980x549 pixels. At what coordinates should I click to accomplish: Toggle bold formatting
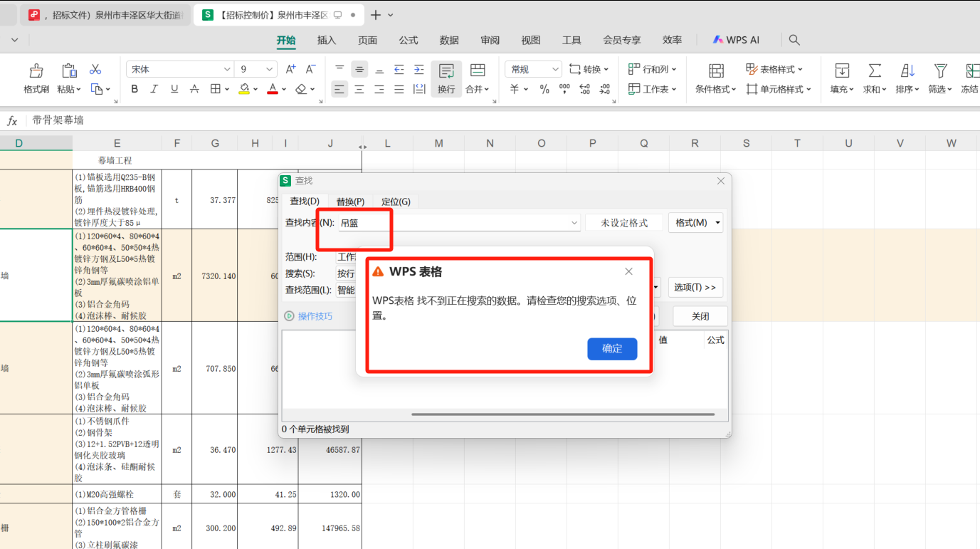pyautogui.click(x=135, y=89)
